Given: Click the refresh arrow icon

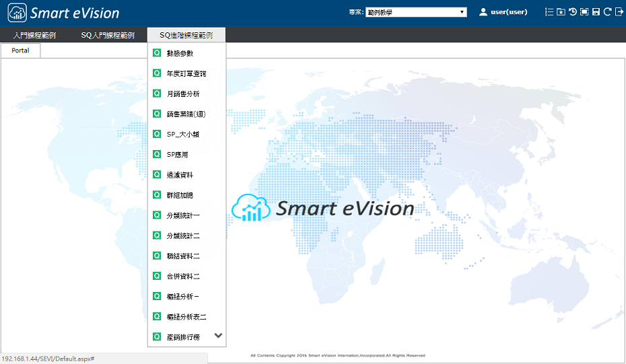Looking at the screenshot, I should coord(607,12).
